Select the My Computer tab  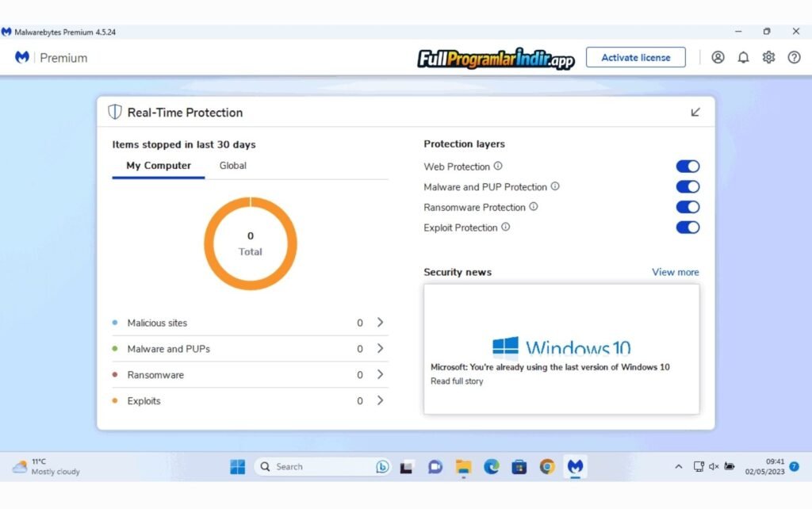tap(157, 165)
